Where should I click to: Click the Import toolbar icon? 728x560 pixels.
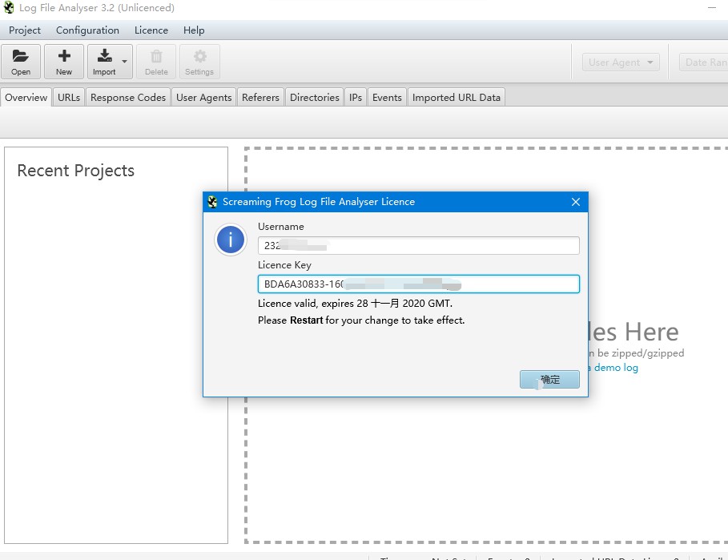104,62
